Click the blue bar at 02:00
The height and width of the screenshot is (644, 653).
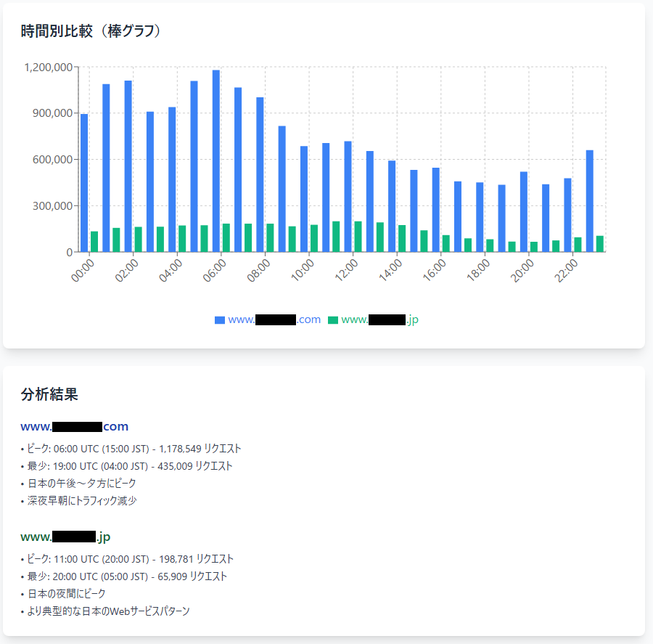[128, 166]
